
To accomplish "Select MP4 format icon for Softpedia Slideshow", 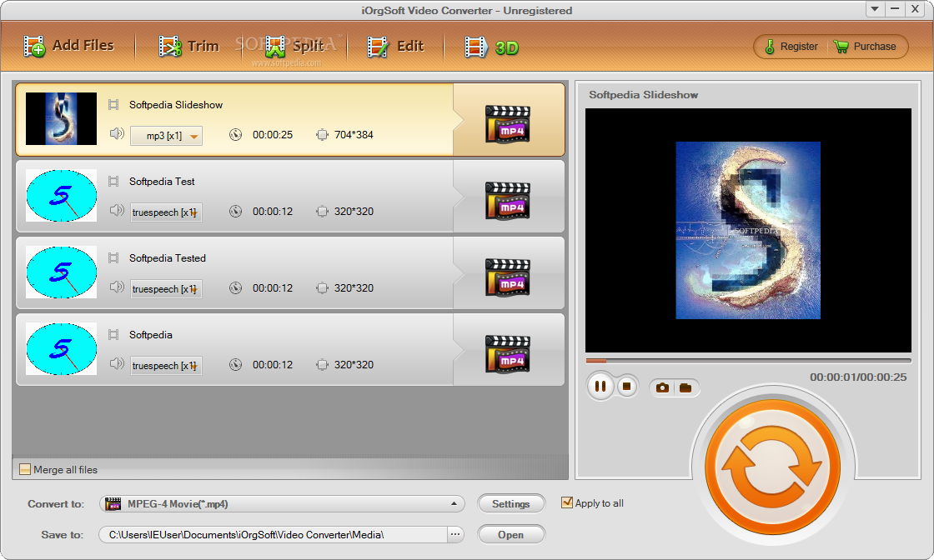I will (x=508, y=124).
